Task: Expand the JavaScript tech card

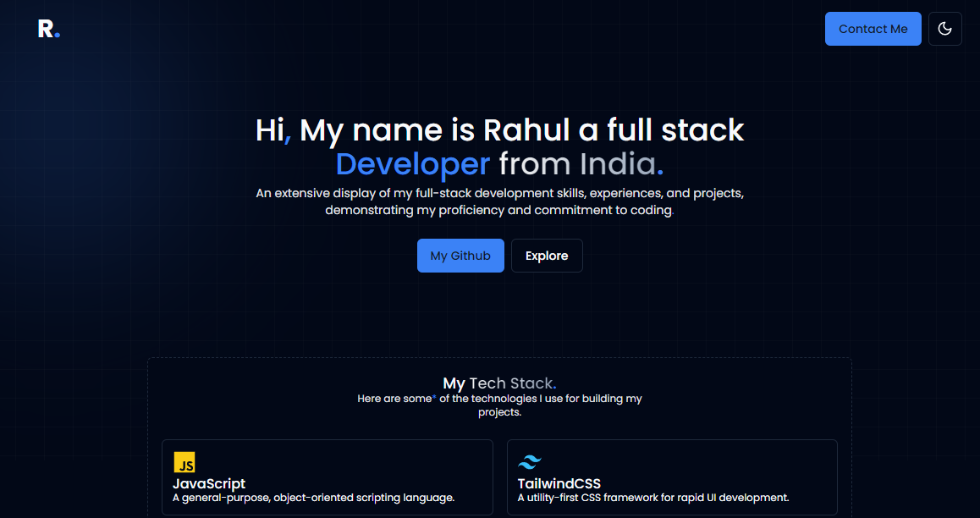Action: click(328, 477)
